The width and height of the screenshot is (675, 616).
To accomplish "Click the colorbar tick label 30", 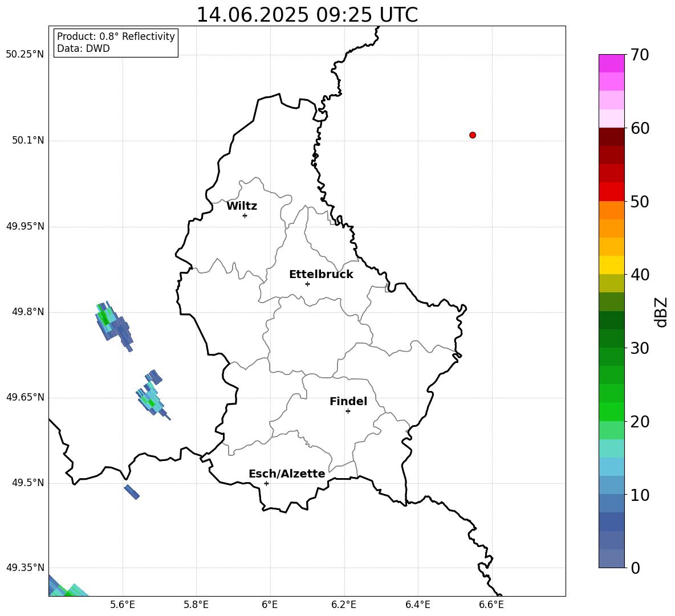I will [640, 348].
